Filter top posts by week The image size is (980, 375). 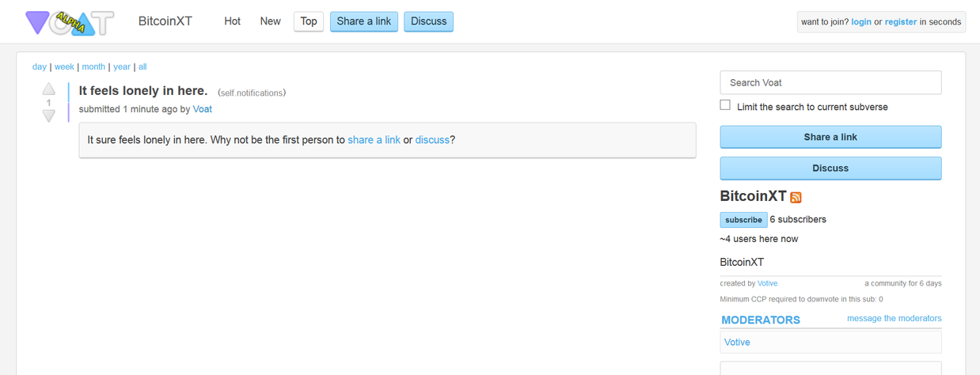64,67
